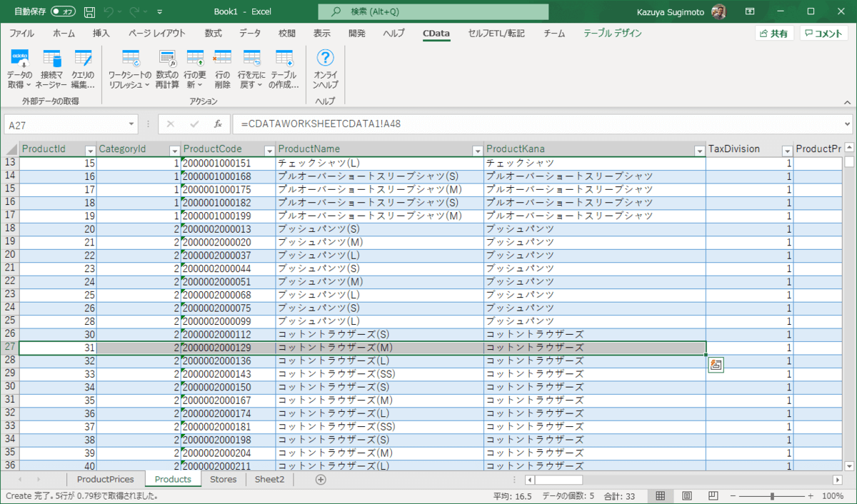Click the paste options icon beside row 27
The height and width of the screenshot is (504, 857).
click(x=716, y=365)
